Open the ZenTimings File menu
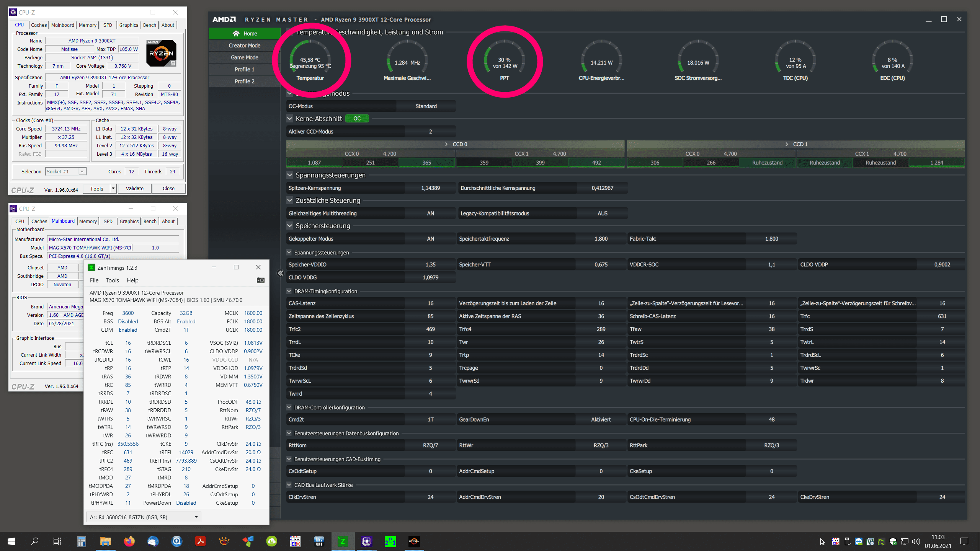This screenshot has width=980, height=551. click(94, 280)
